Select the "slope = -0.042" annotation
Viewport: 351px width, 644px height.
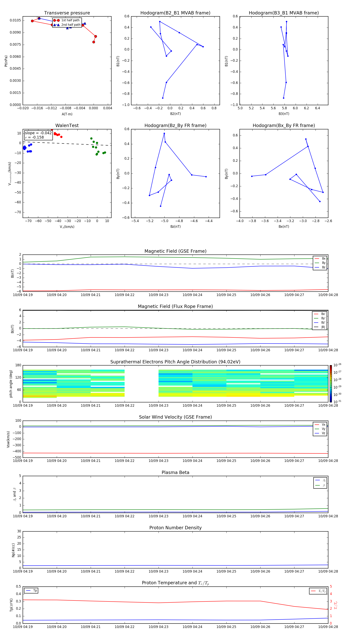point(38,133)
